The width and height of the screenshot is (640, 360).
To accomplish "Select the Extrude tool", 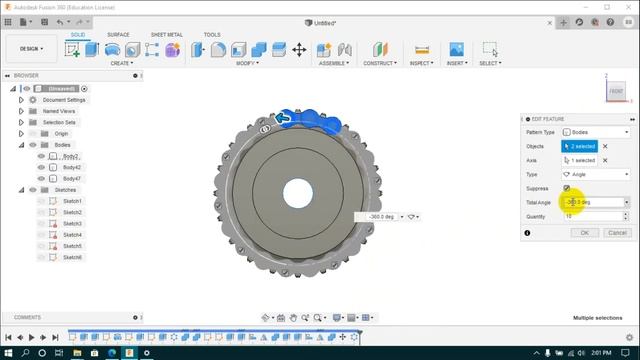I will click(92, 50).
